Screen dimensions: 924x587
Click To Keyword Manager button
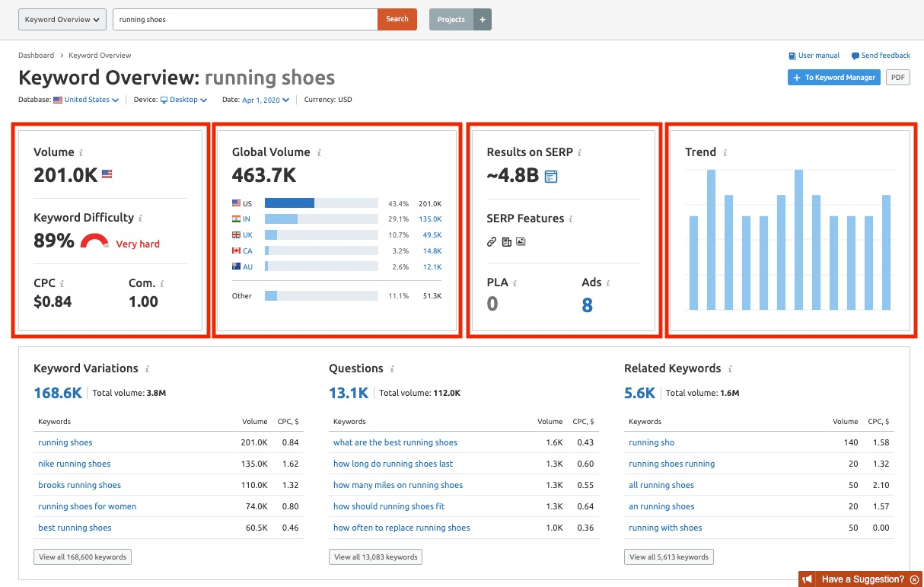click(x=834, y=78)
